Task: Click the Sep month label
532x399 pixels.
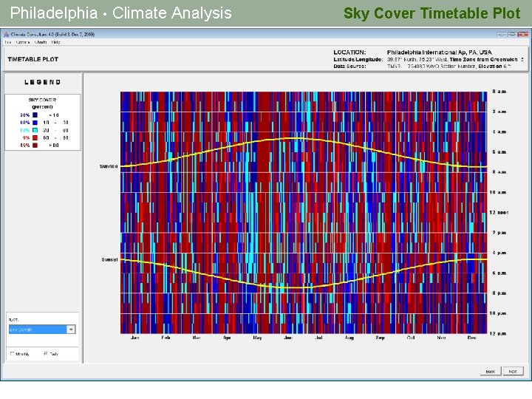Action: click(x=380, y=338)
